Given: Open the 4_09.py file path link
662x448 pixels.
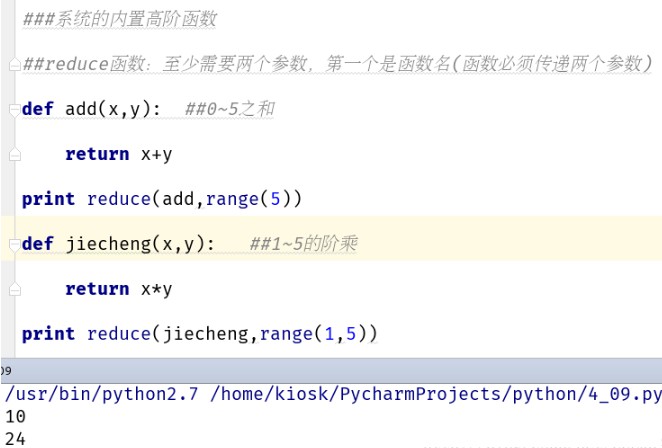Looking at the screenshot, I should (x=436, y=394).
